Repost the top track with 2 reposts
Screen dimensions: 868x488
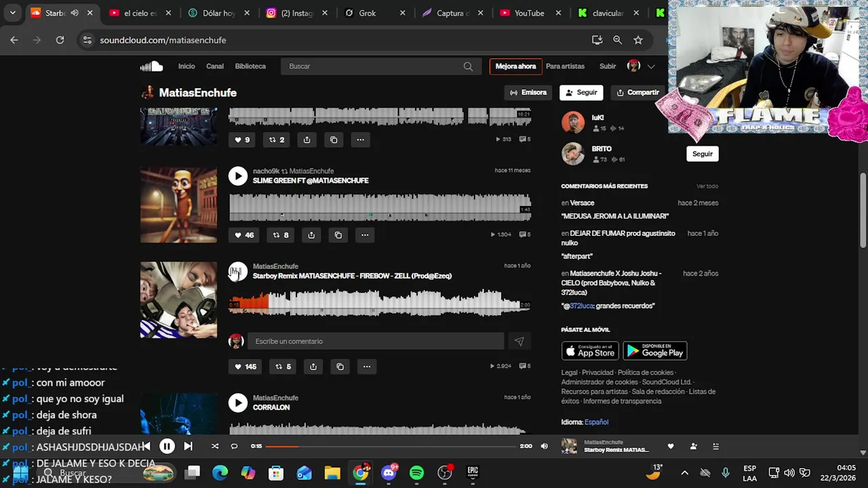277,140
